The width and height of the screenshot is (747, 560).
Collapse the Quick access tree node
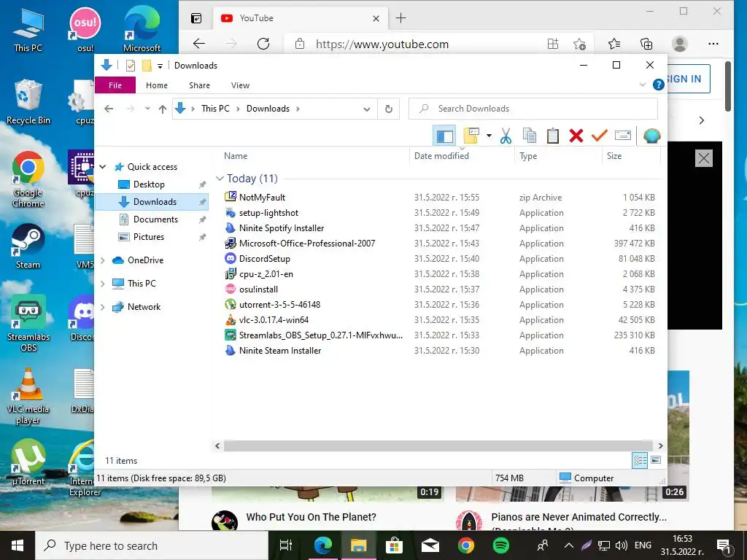103,167
